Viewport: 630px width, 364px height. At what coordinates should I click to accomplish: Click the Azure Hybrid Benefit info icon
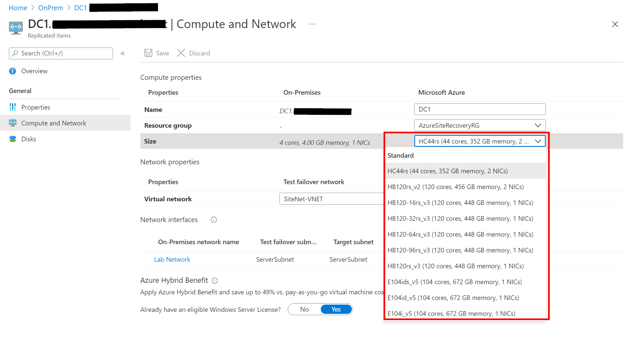pyautogui.click(x=215, y=281)
